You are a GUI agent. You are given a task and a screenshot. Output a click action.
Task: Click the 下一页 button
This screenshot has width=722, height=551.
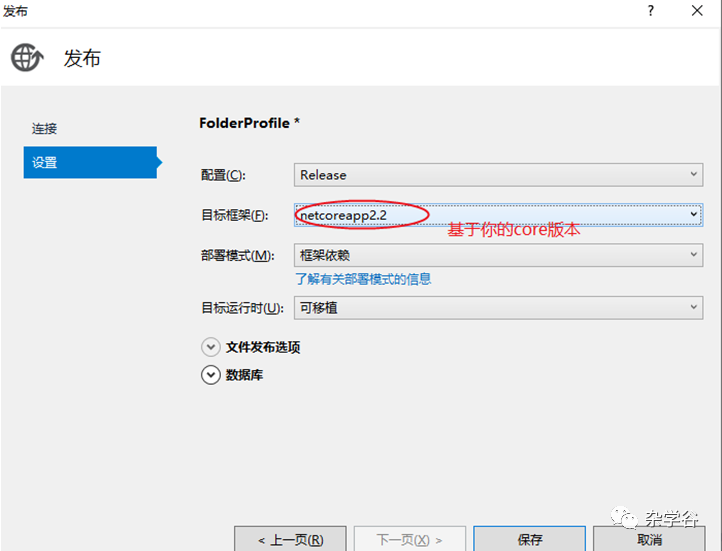(x=409, y=539)
